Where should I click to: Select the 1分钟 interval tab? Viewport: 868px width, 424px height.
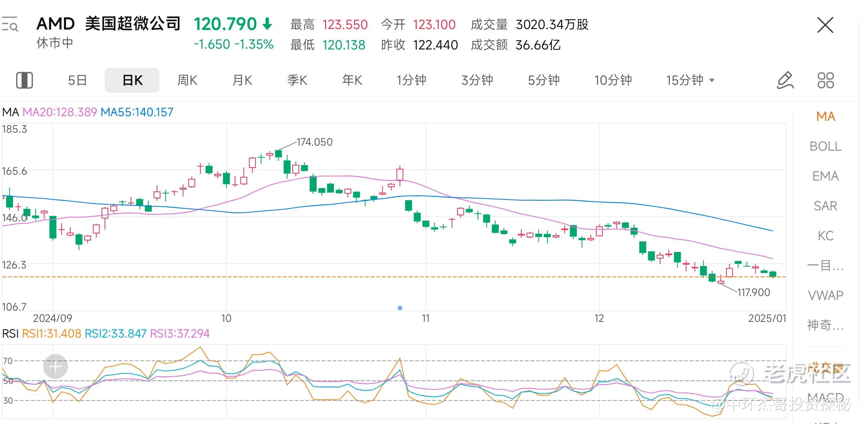pos(411,80)
